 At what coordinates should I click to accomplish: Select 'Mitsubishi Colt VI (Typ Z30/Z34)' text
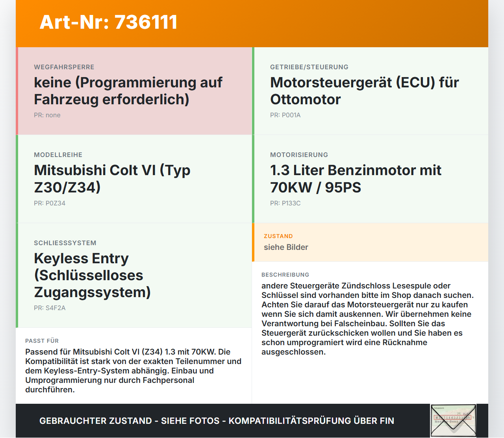[112, 179]
